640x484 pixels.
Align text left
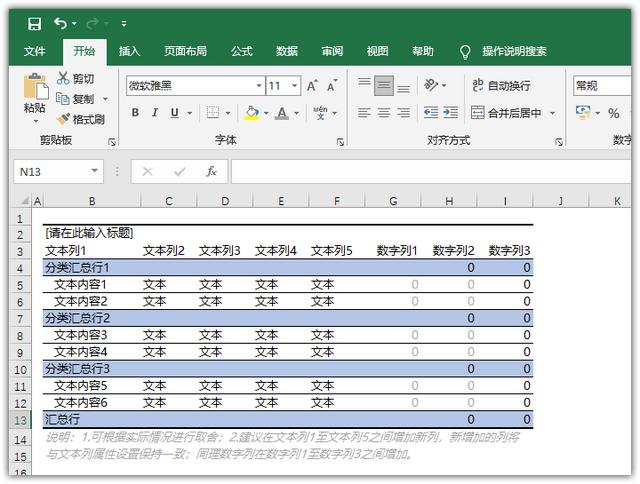click(364, 113)
